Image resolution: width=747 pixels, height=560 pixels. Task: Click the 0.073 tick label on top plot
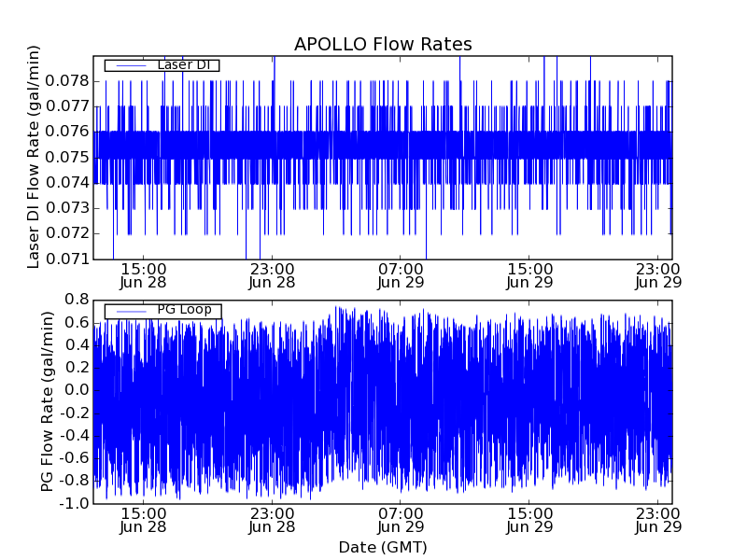click(x=67, y=208)
